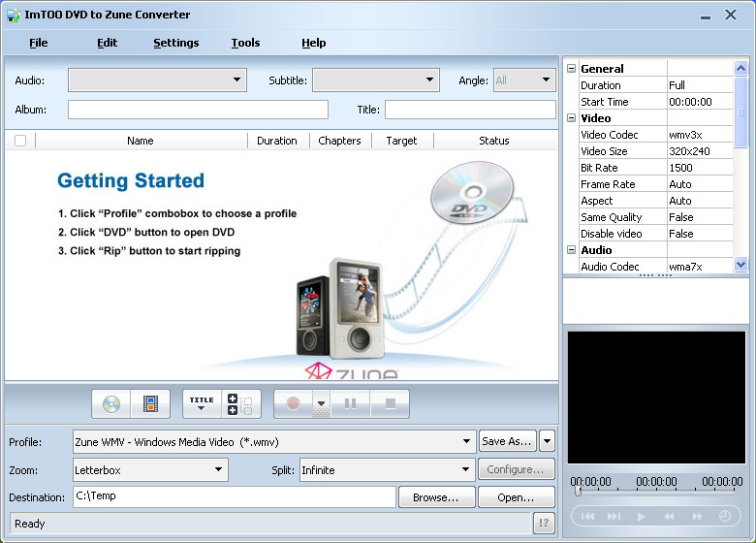Collapse the Audio property group
756x543 pixels.
572,250
